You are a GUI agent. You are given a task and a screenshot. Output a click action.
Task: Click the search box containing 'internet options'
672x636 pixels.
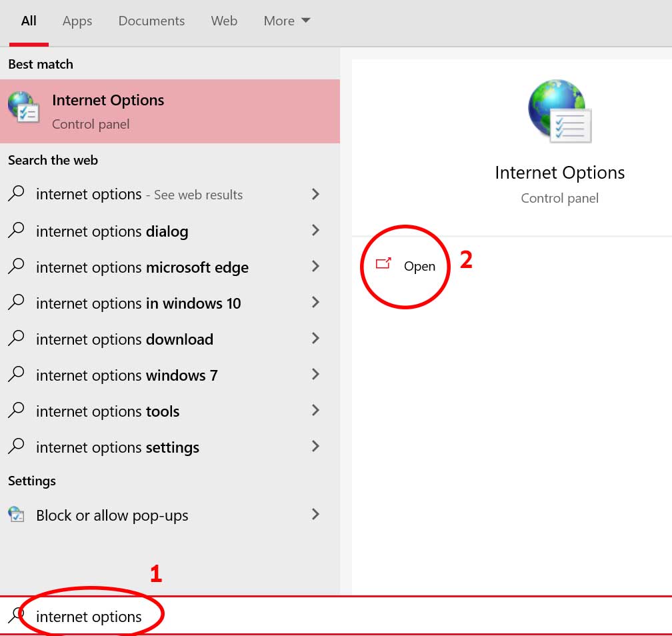pyautogui.click(x=336, y=616)
